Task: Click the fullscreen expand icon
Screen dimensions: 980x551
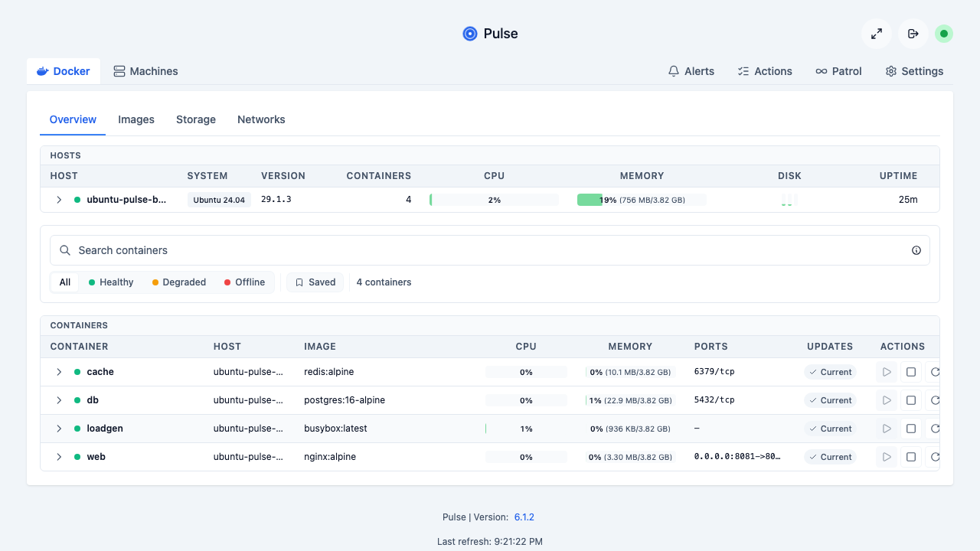Action: tap(877, 34)
